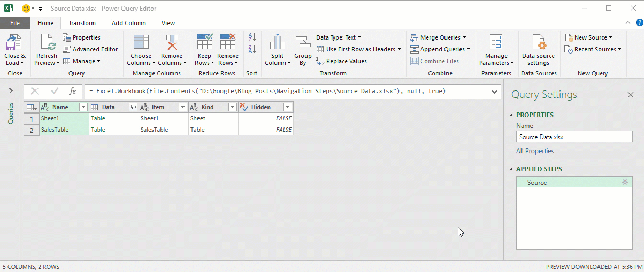Click Use First Row as Headers
Screen dimensions: 644x272
[x=358, y=49]
